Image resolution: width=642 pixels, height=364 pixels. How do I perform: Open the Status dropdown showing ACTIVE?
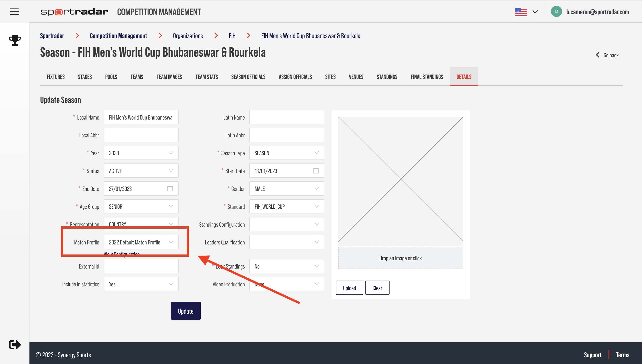[141, 171]
